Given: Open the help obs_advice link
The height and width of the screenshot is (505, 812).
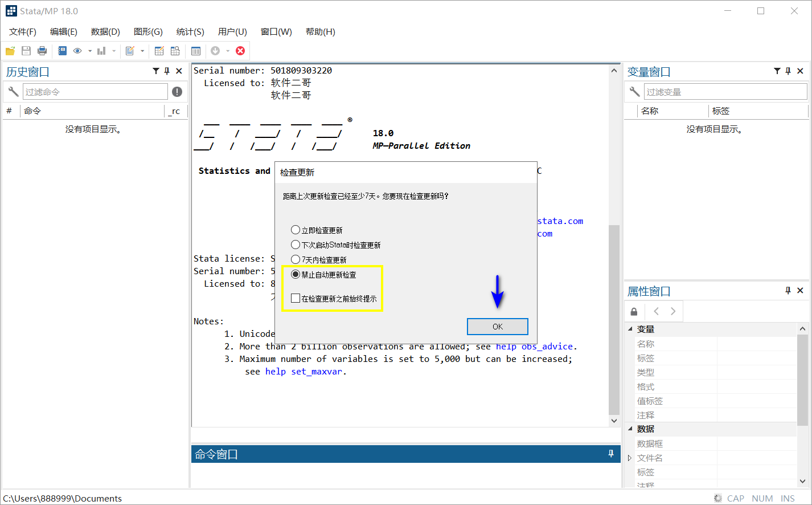Looking at the screenshot, I should point(534,347).
